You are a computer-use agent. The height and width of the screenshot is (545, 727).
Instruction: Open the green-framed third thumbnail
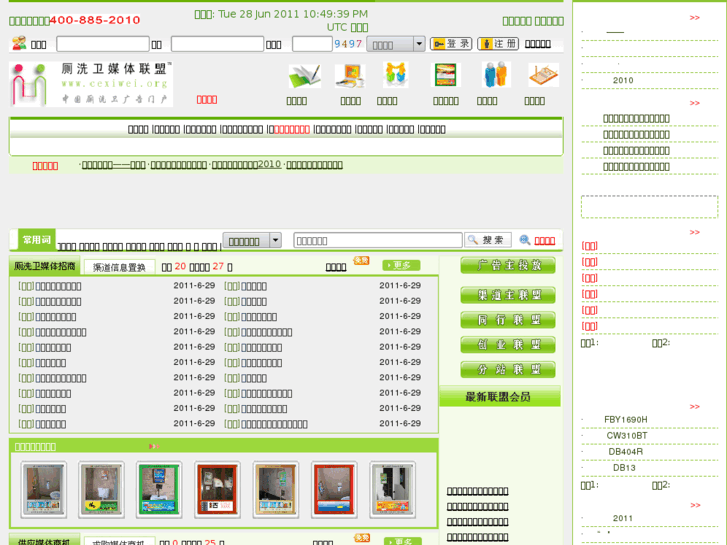[159, 490]
